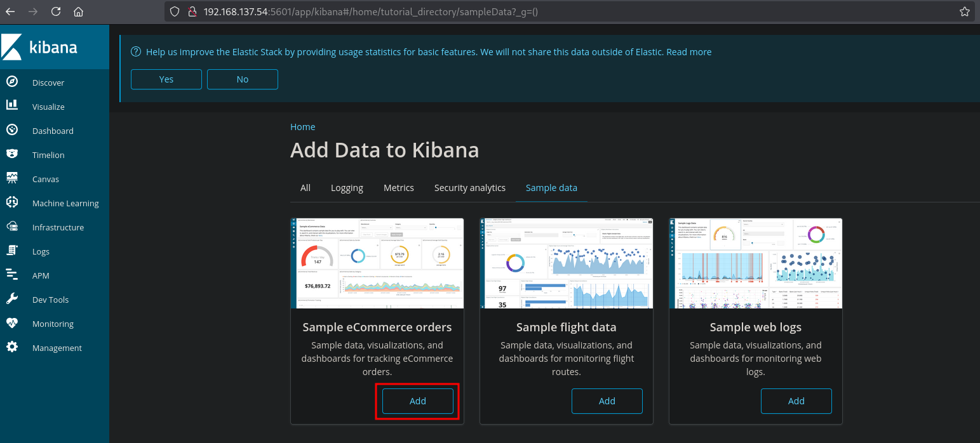Switch to the Logging tab

(347, 188)
